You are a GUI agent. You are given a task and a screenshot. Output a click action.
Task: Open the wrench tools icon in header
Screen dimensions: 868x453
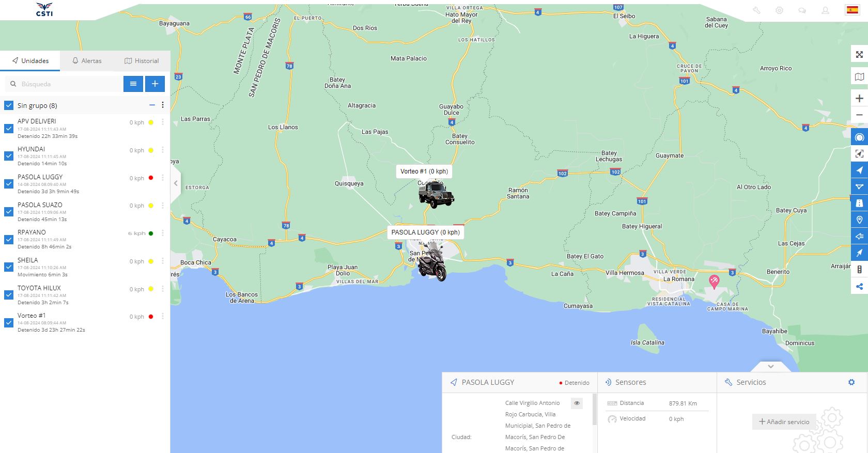pos(756,10)
